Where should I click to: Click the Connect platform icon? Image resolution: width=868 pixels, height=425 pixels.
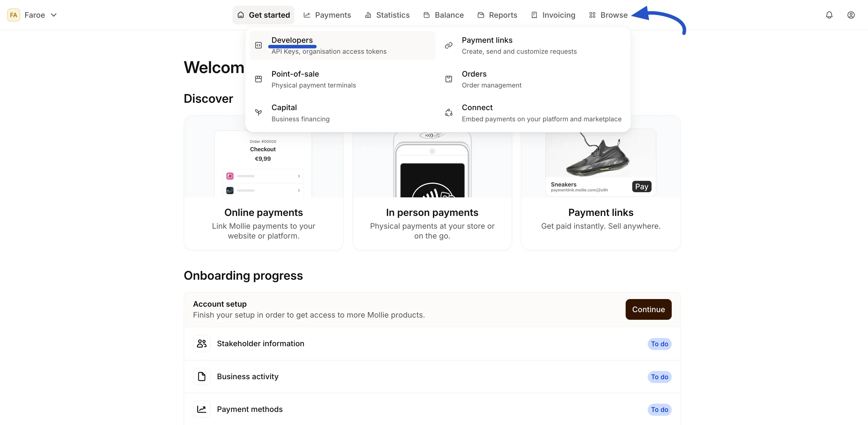pos(448,113)
